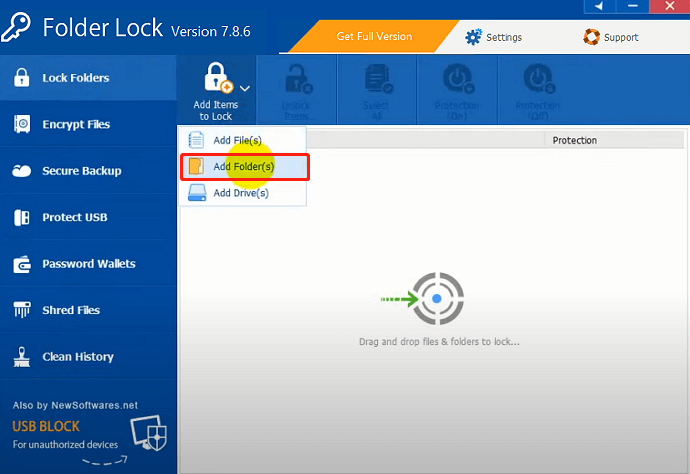Click the Protection (Off) toolbar icon
This screenshot has width=690, height=474.
539,79
